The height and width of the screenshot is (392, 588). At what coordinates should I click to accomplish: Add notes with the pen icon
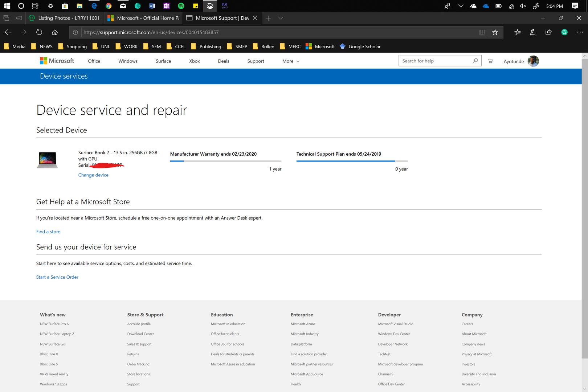pyautogui.click(x=533, y=32)
